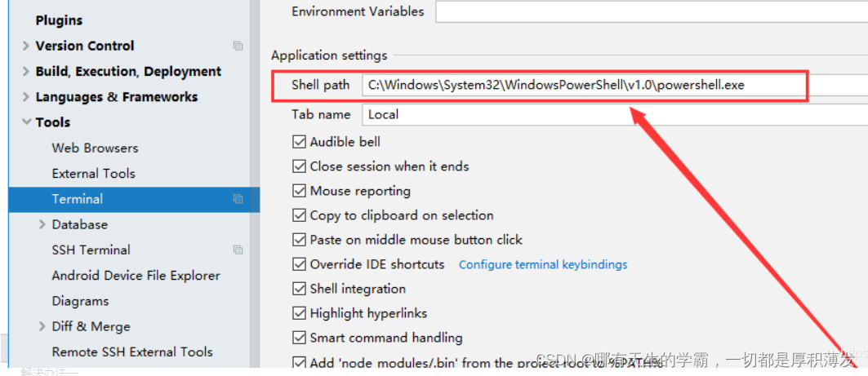
Task: Select Web Browsers under Tools
Action: point(96,148)
